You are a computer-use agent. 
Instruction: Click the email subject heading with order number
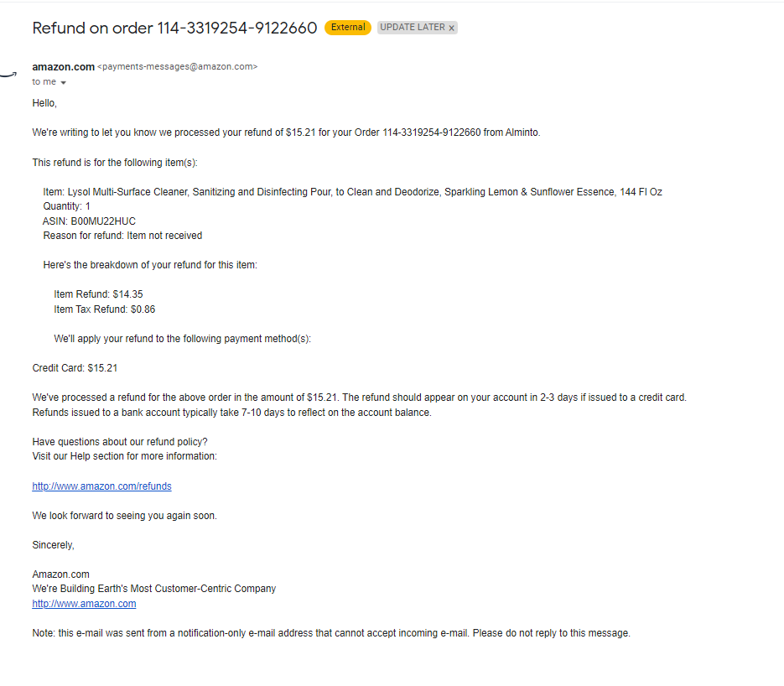(x=174, y=28)
